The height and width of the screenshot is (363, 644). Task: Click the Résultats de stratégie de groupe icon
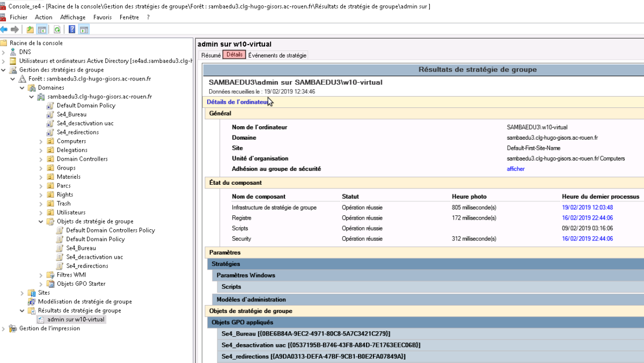pos(32,310)
